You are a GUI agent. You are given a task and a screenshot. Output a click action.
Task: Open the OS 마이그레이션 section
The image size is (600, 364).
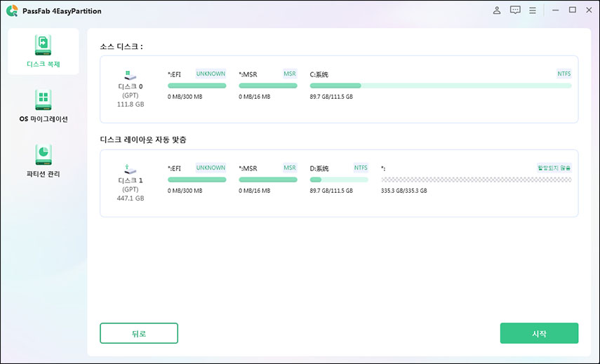point(44,106)
